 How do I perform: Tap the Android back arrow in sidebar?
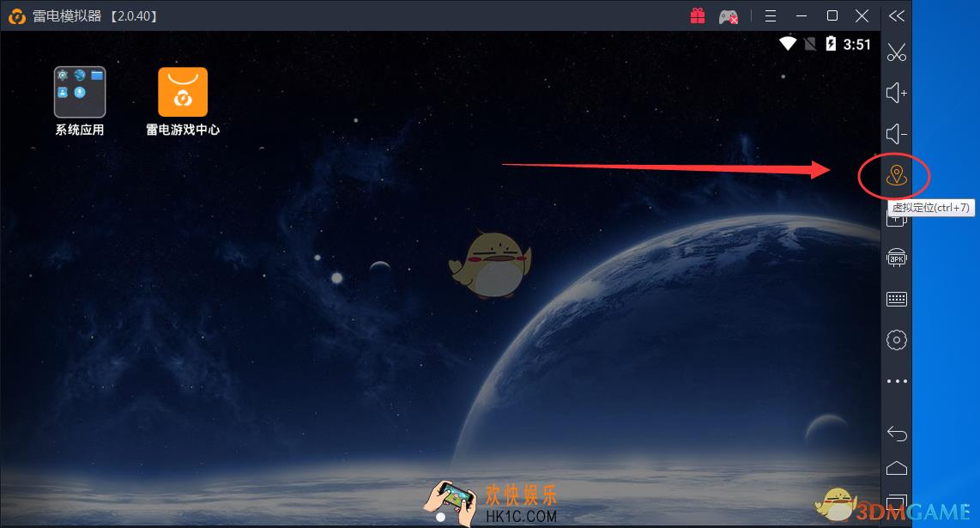click(x=896, y=434)
